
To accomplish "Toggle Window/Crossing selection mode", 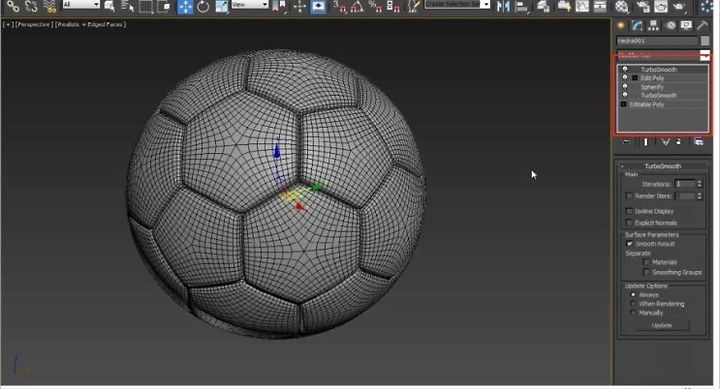I will [164, 6].
